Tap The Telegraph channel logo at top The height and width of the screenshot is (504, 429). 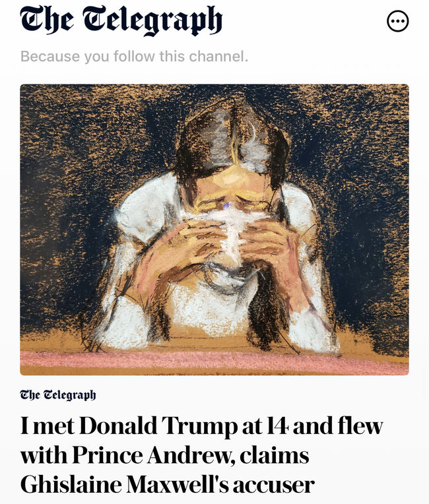click(x=121, y=20)
